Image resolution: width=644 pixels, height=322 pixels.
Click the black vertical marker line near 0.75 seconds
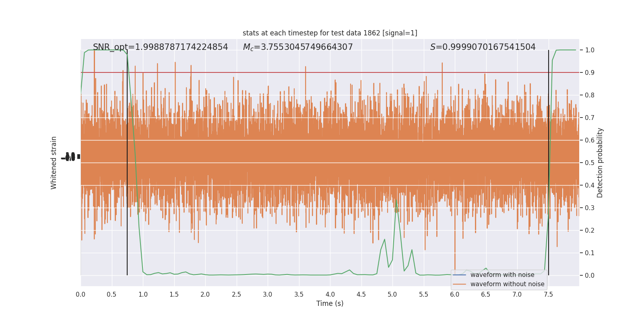coord(127,163)
